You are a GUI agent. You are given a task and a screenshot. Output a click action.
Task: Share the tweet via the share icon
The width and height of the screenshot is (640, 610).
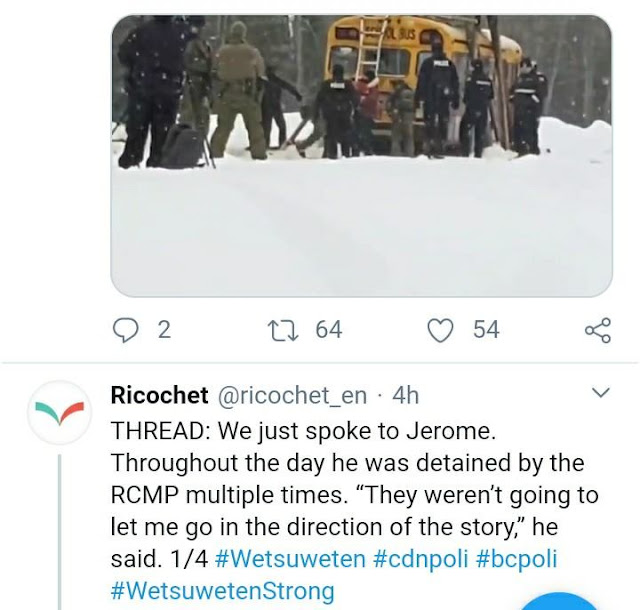(x=598, y=330)
